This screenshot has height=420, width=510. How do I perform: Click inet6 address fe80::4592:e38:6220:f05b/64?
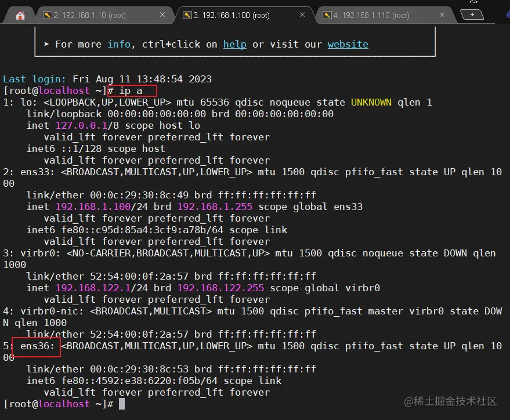click(139, 381)
